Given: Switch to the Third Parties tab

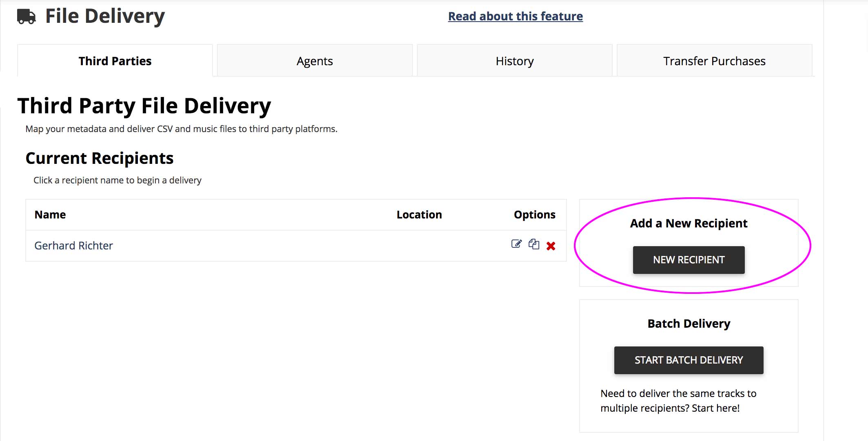Looking at the screenshot, I should tap(115, 61).
